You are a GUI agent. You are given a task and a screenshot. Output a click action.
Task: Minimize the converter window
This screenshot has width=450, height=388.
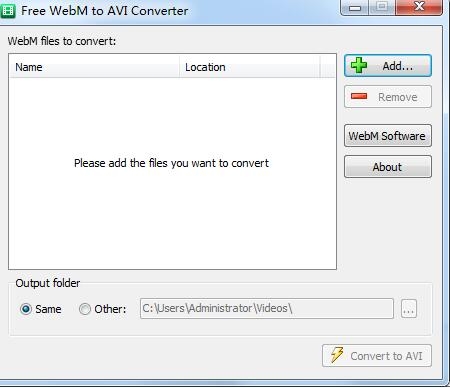(355, 7)
